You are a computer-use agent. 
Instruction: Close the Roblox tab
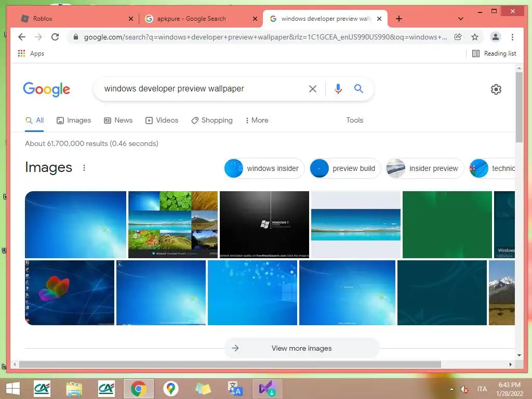[131, 19]
